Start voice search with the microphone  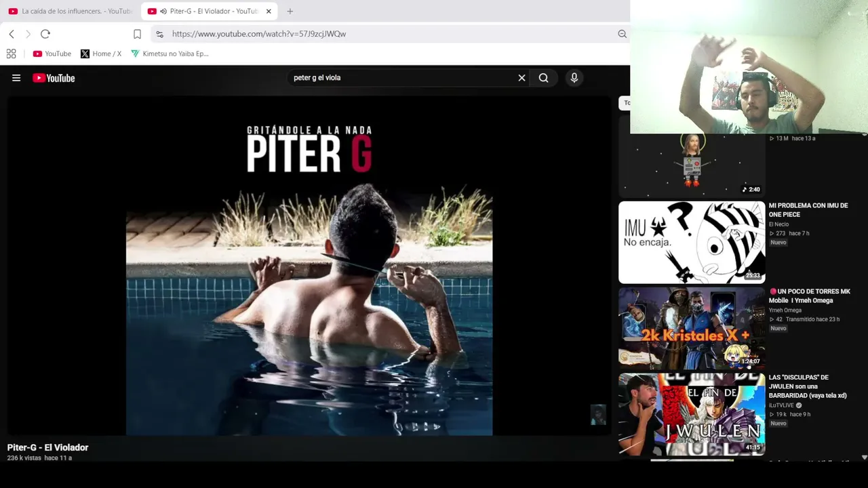574,78
